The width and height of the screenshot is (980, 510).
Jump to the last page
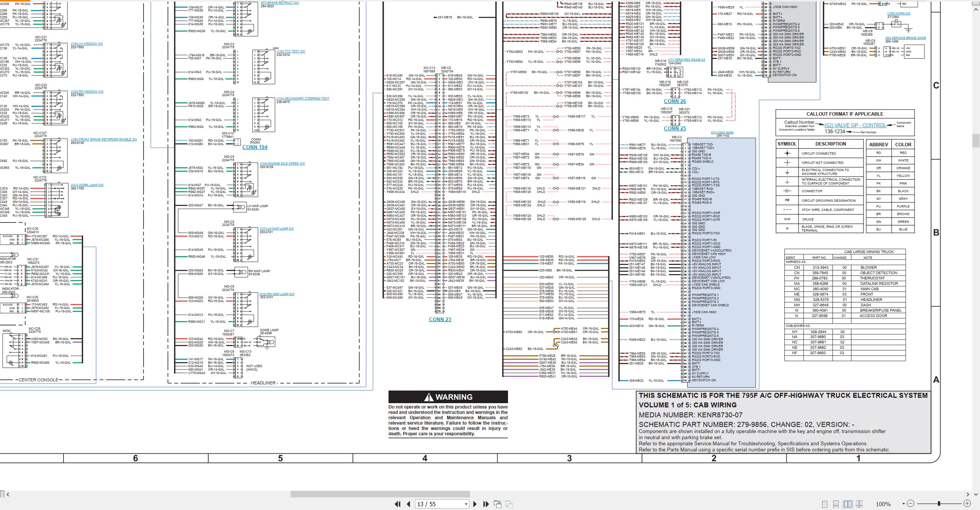pyautogui.click(x=486, y=504)
